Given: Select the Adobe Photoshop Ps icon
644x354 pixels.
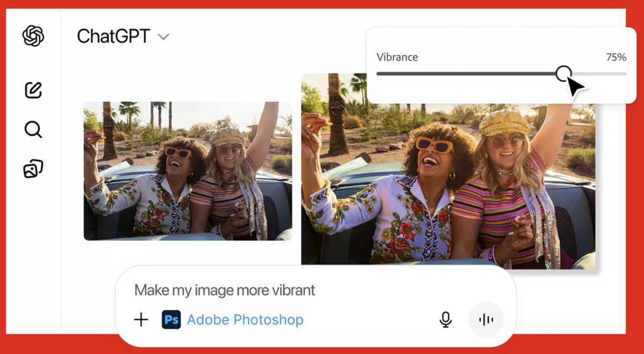Looking at the screenshot, I should pos(171,319).
